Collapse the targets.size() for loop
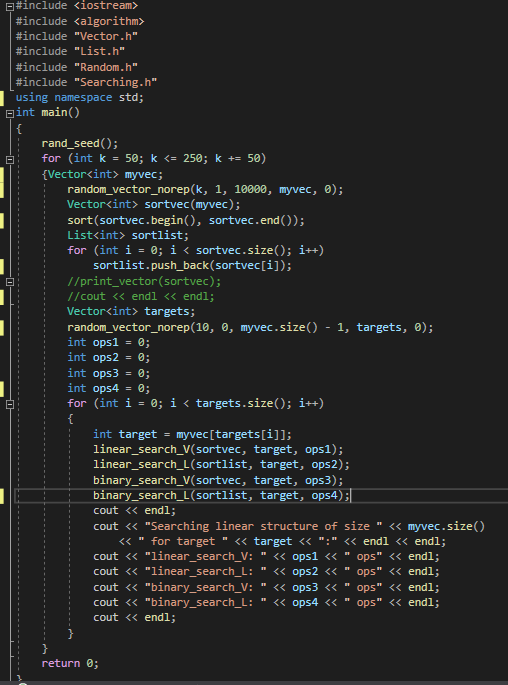The image size is (508, 685). pos(10,404)
